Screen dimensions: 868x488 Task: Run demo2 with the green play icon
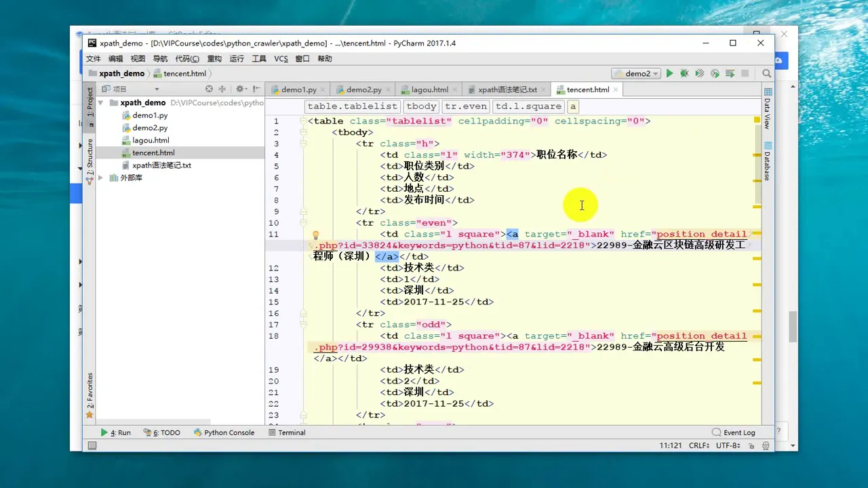coord(669,73)
